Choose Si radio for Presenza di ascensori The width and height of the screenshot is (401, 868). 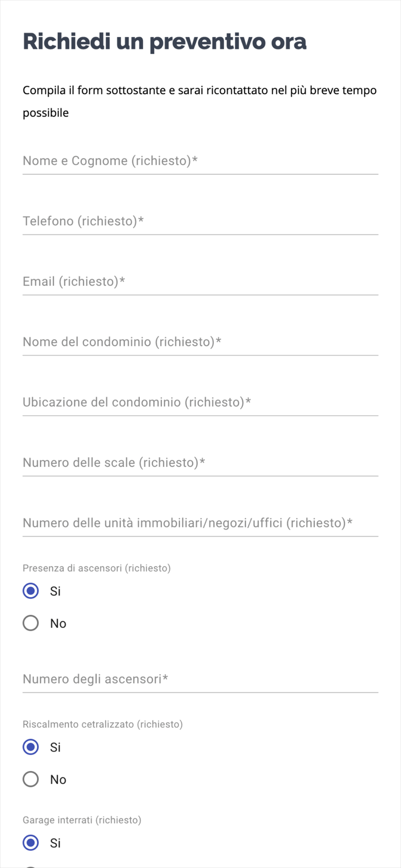[31, 591]
